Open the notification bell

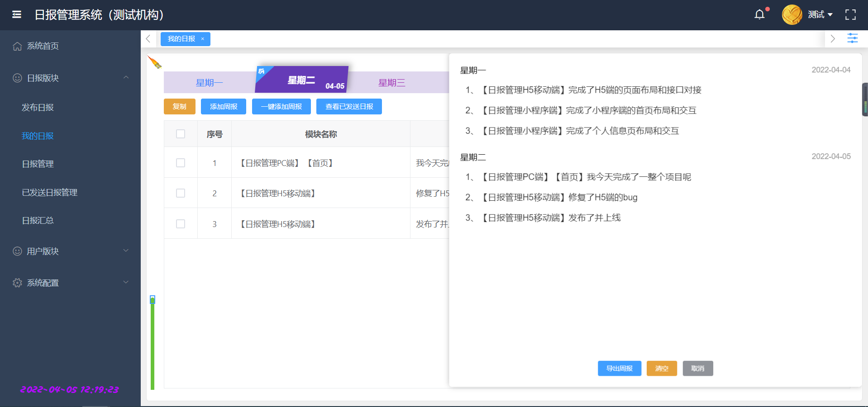click(x=759, y=14)
